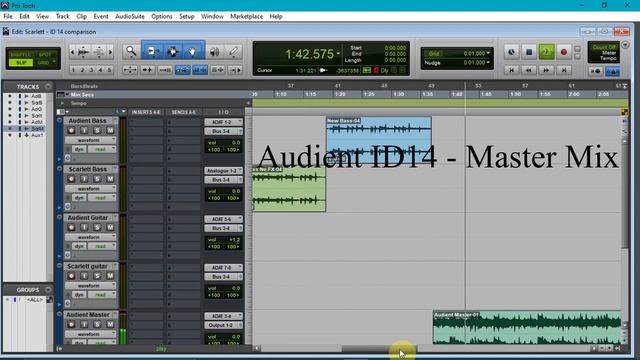The image size is (640, 360).
Task: Toggle input monitoring on Scarlett guitar track
Action: [x=84, y=276]
